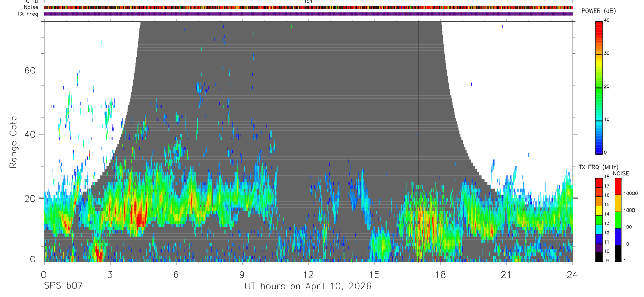This screenshot has width=644, height=297.
Task: Click the power colorbar gradient strip
Action: point(599,87)
